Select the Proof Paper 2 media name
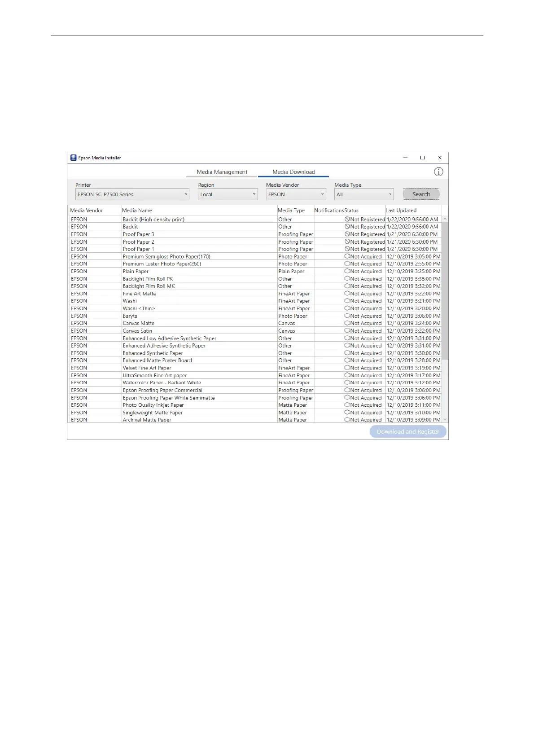The image size is (534, 756). tap(138, 242)
